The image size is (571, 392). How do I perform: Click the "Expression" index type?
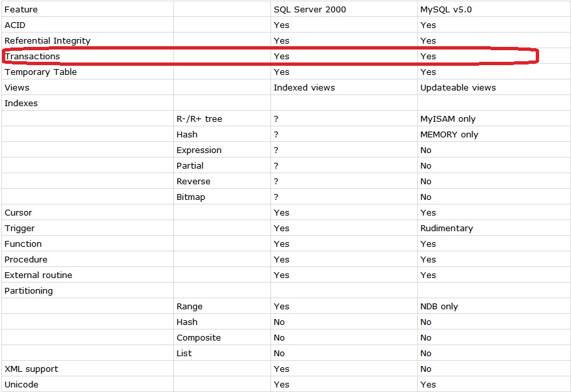pyautogui.click(x=199, y=150)
